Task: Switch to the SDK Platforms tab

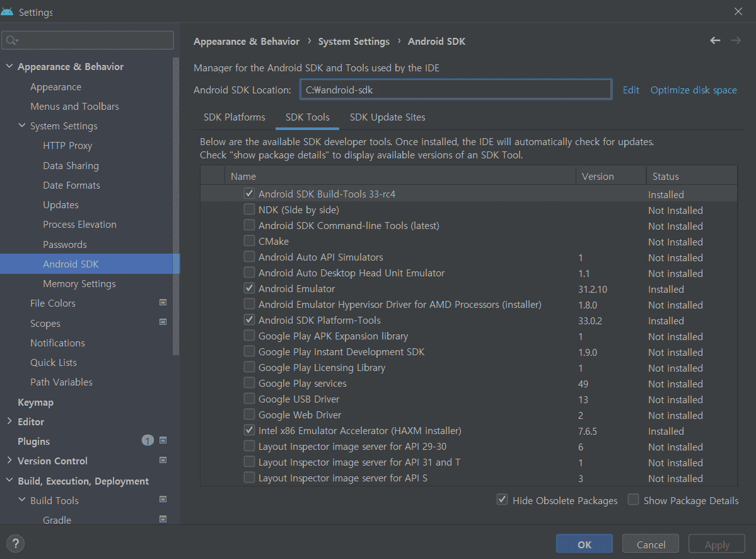Action: (235, 117)
